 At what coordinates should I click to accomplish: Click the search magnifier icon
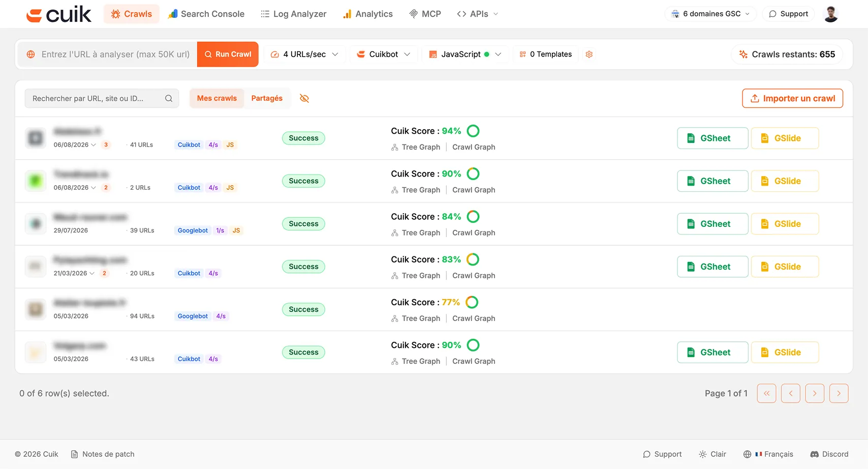click(x=169, y=99)
